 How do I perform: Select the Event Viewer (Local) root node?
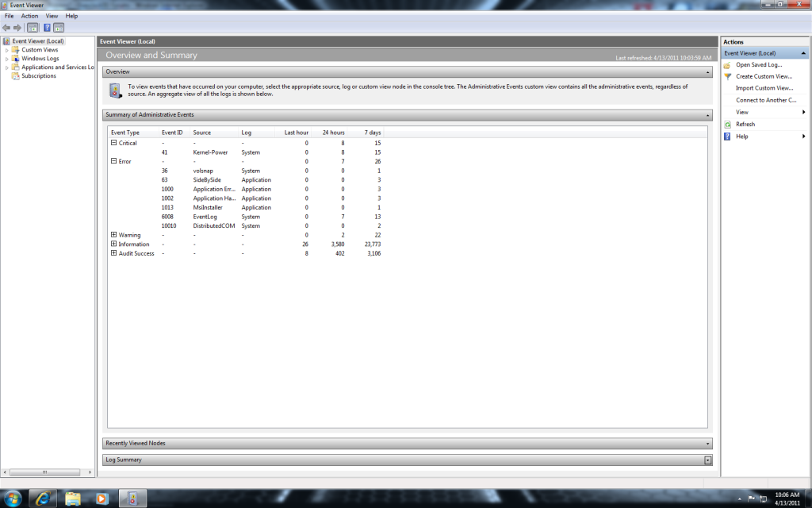pyautogui.click(x=38, y=41)
